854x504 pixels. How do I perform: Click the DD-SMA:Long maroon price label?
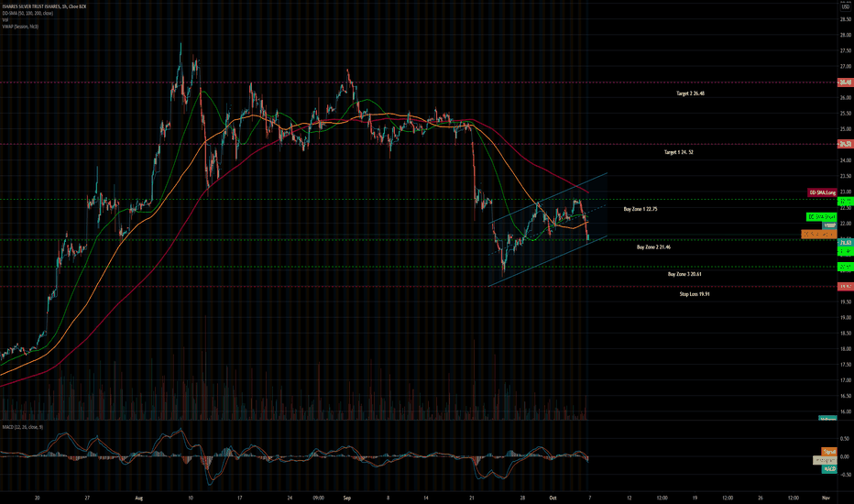(x=823, y=192)
